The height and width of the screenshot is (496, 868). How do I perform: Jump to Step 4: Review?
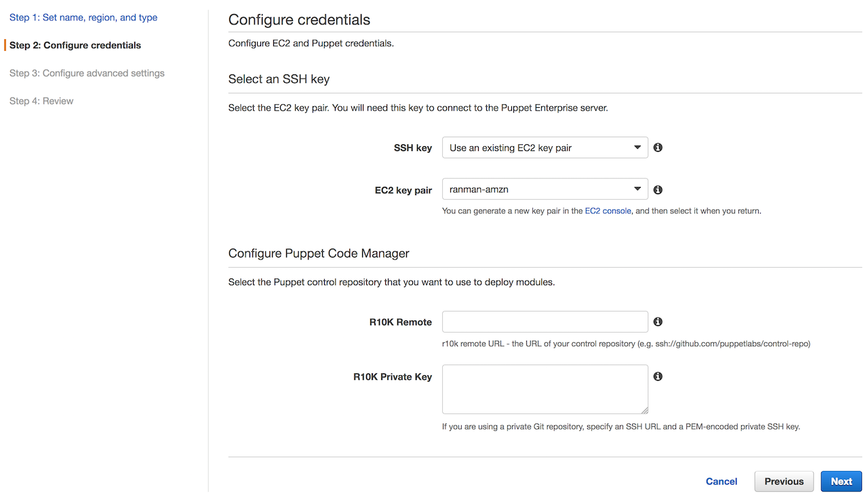(x=41, y=101)
